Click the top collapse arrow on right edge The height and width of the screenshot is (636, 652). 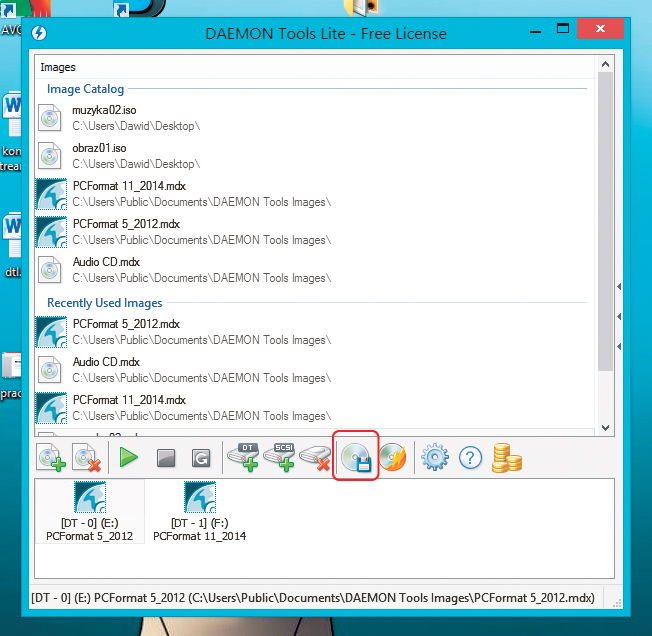(x=619, y=287)
